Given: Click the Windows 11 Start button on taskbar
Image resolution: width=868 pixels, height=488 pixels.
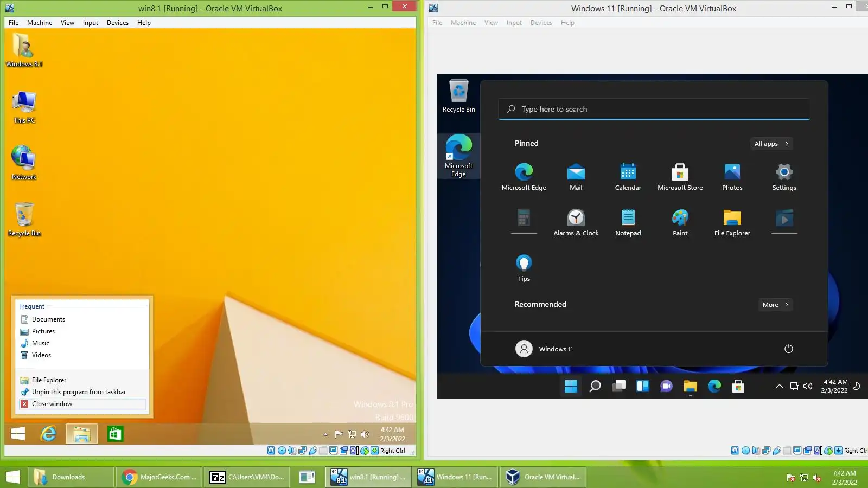Looking at the screenshot, I should click(571, 386).
